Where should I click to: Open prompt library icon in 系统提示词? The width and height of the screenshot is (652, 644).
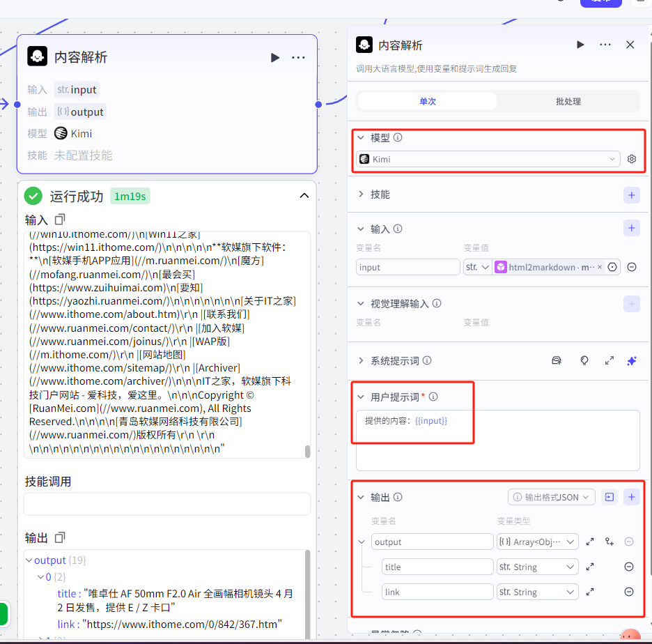pyautogui.click(x=557, y=360)
